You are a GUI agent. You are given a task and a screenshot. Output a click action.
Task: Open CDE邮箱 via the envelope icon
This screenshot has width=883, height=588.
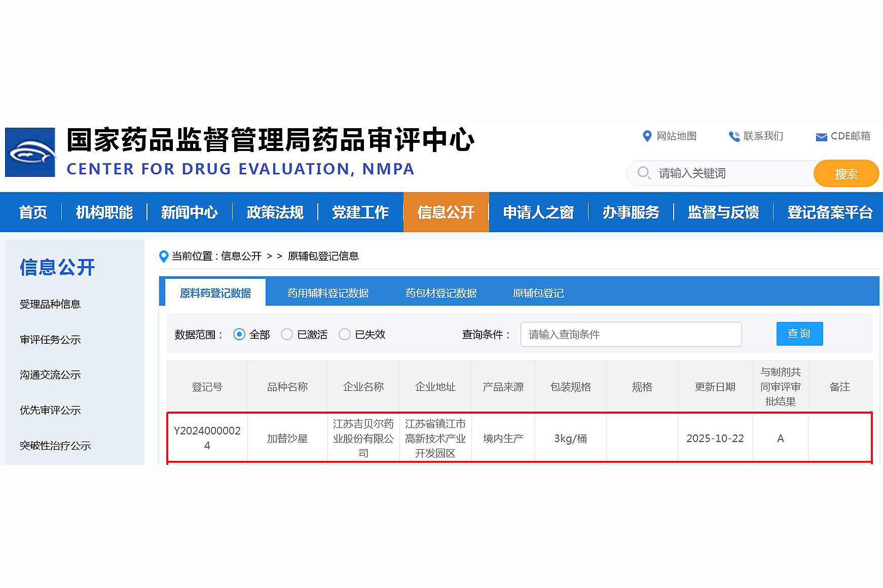[821, 136]
